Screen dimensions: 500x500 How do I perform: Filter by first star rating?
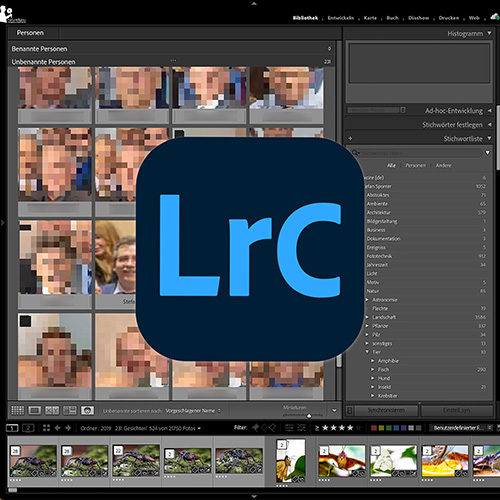(325, 428)
